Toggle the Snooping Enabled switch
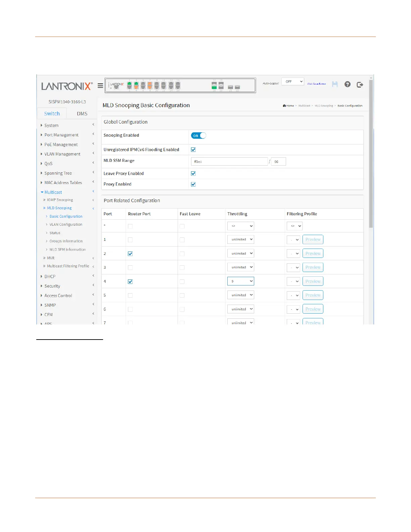 tap(198, 136)
